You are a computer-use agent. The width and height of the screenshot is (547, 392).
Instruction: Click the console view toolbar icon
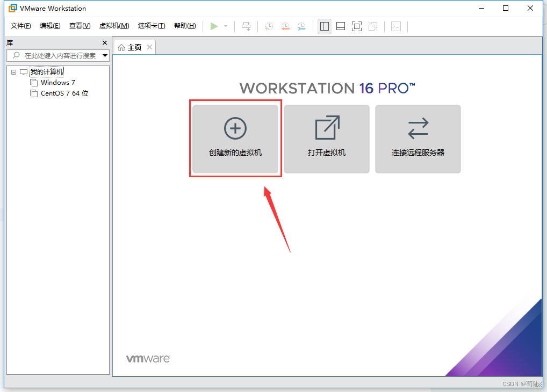click(x=396, y=26)
